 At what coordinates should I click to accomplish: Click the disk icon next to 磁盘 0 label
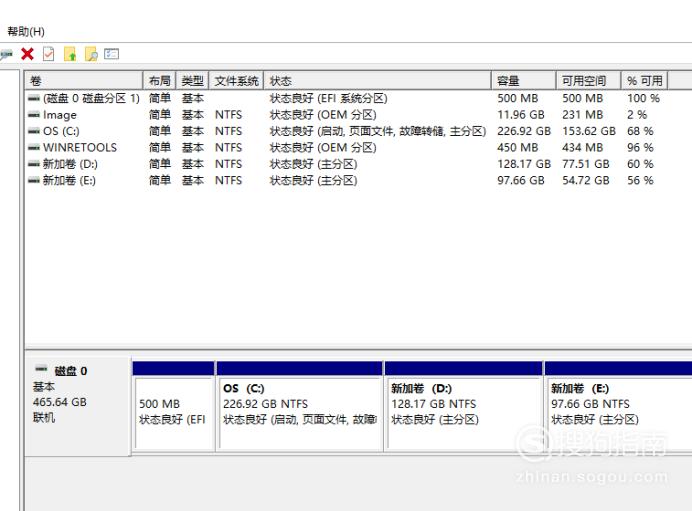[x=41, y=368]
